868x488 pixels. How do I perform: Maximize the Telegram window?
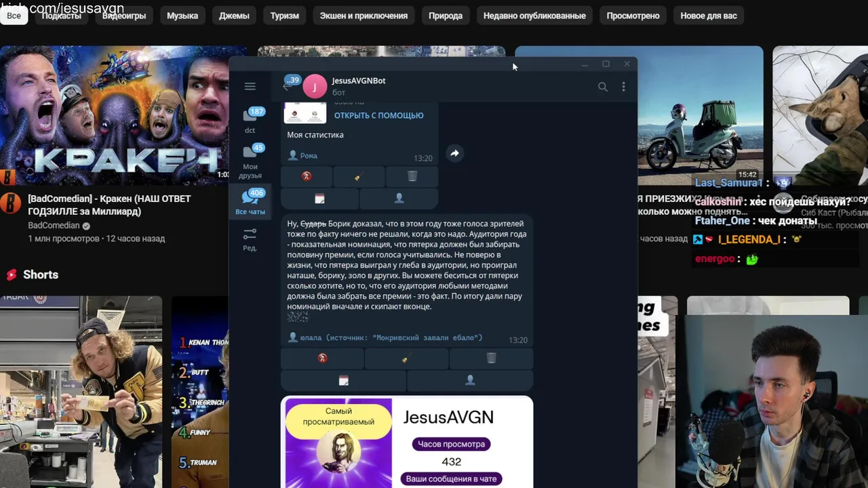pos(606,64)
